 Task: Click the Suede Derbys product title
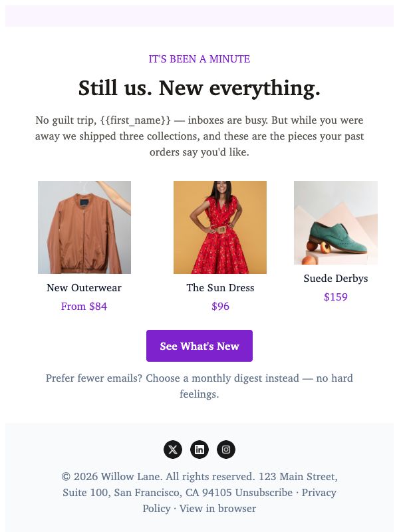336,279
